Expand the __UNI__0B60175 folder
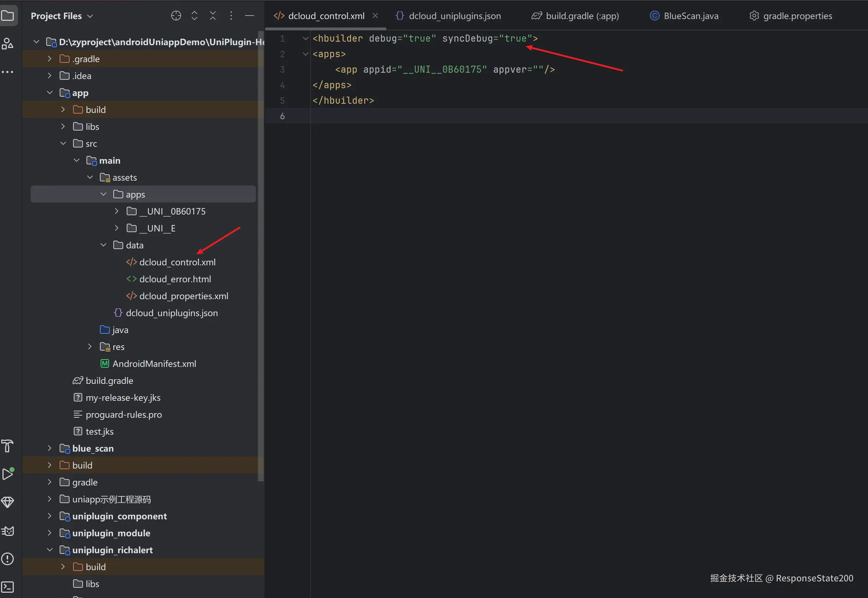The width and height of the screenshot is (868, 598). click(x=116, y=211)
